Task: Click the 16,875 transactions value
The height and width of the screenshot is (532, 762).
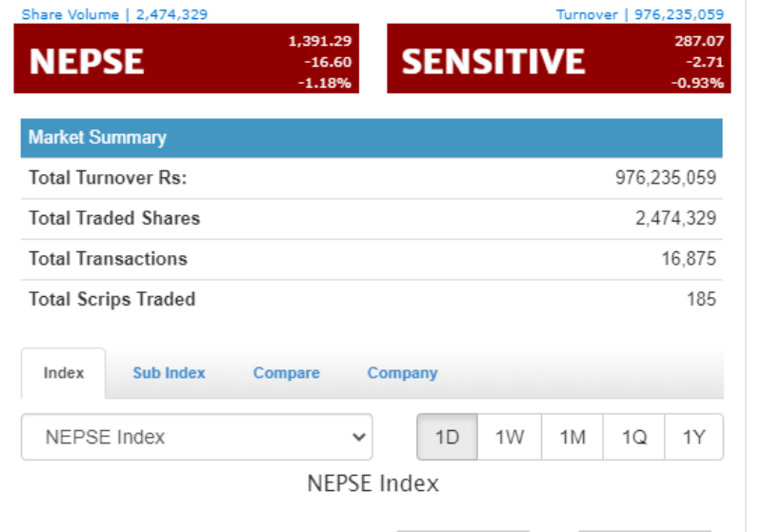Action: coord(689,259)
